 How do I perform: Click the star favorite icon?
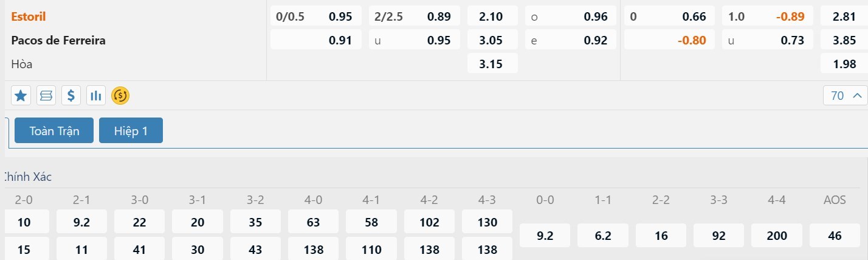[x=21, y=95]
